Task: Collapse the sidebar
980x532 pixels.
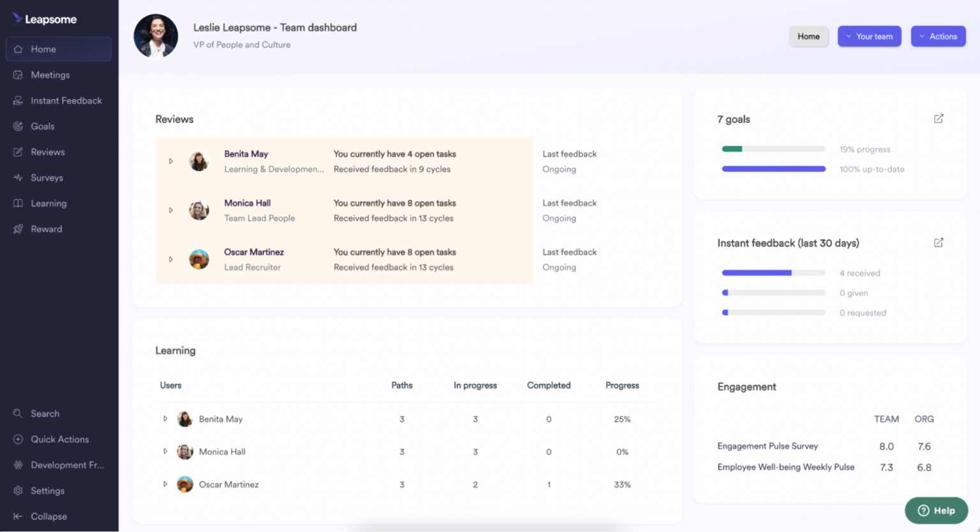Action: click(x=17, y=516)
